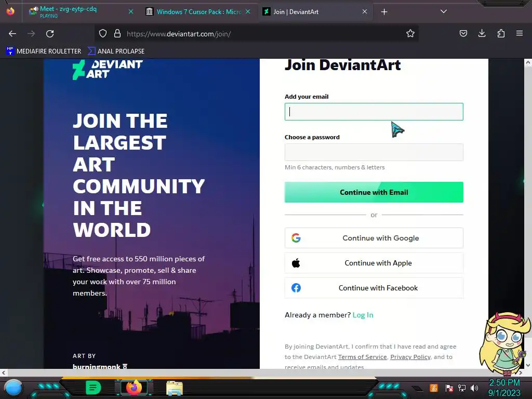The image size is (532, 399).
Task: Open Action Center flag tray icon
Action: tap(449, 388)
